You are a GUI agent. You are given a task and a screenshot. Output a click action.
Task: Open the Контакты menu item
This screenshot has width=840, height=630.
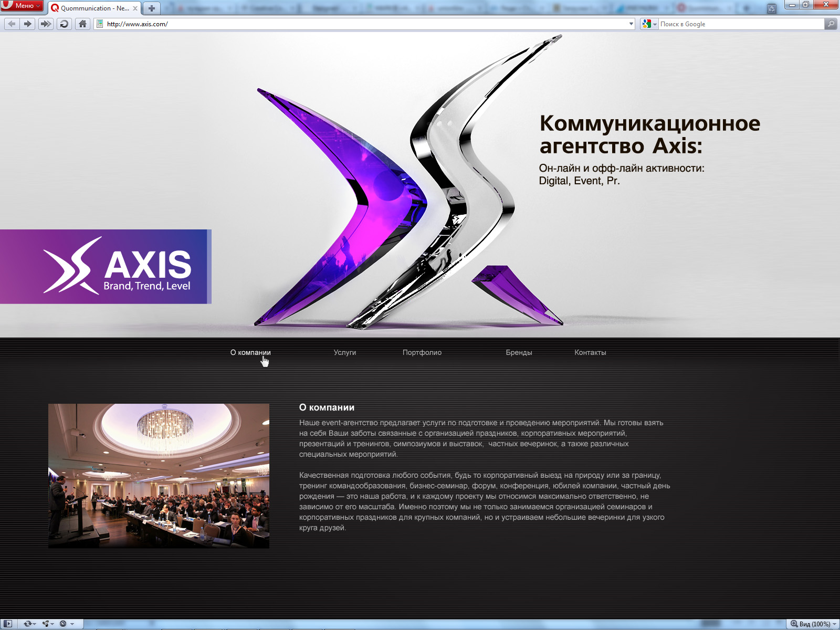[590, 352]
